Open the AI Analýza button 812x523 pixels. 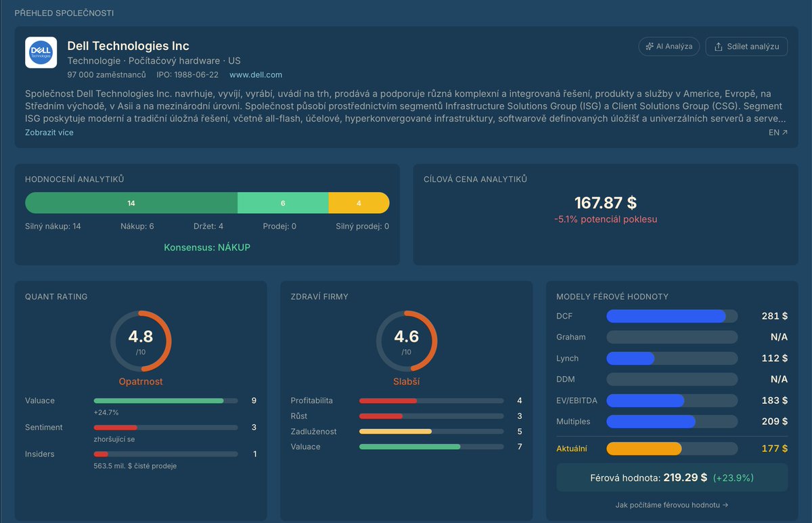coord(669,47)
